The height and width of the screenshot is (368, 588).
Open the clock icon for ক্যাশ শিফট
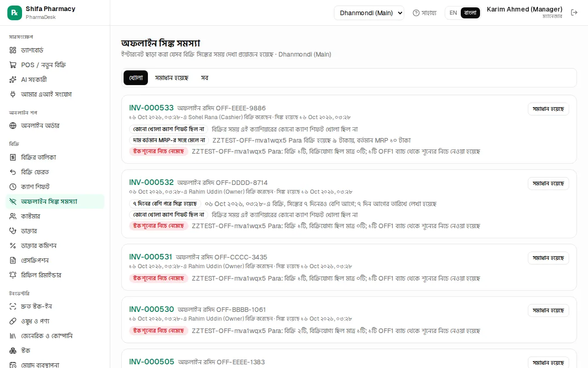pos(13,187)
